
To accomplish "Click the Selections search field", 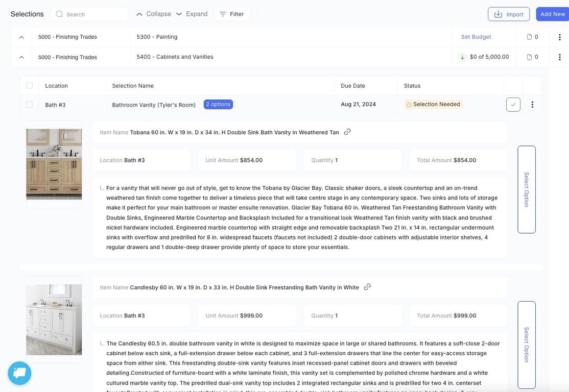I will coord(89,14).
